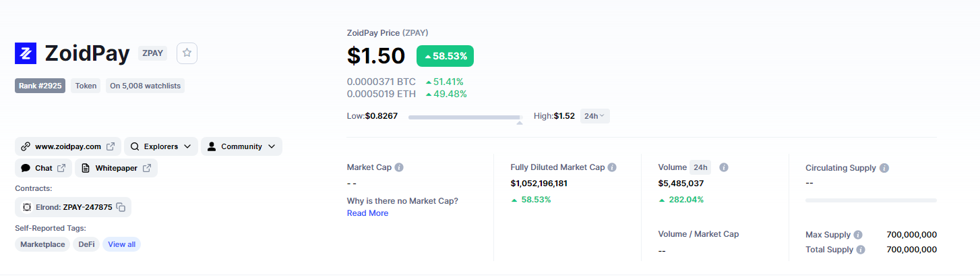Click the Market Cap info icon
Viewport: 980px width, 280px height.
[399, 167]
